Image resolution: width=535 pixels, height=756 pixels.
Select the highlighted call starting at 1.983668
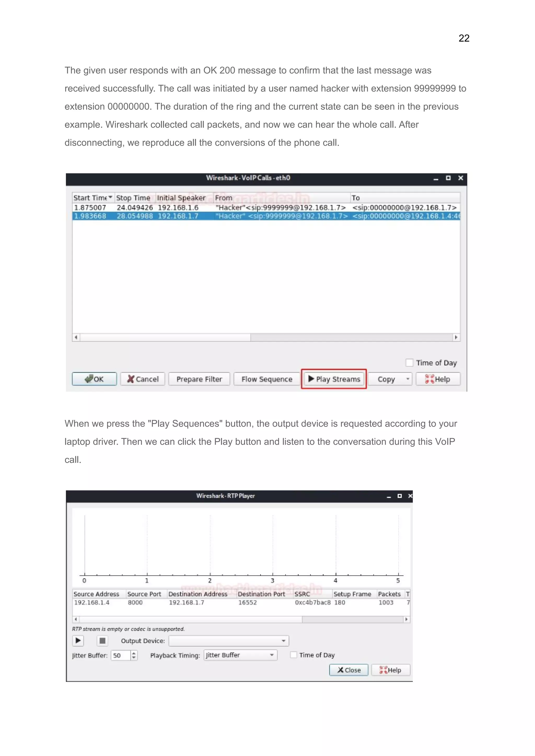[x=266, y=216]
